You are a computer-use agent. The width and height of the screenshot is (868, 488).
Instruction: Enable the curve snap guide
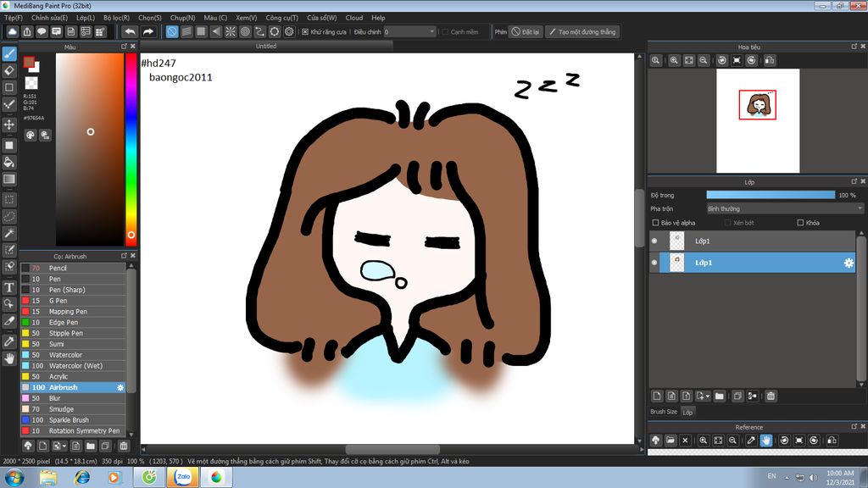click(x=259, y=31)
